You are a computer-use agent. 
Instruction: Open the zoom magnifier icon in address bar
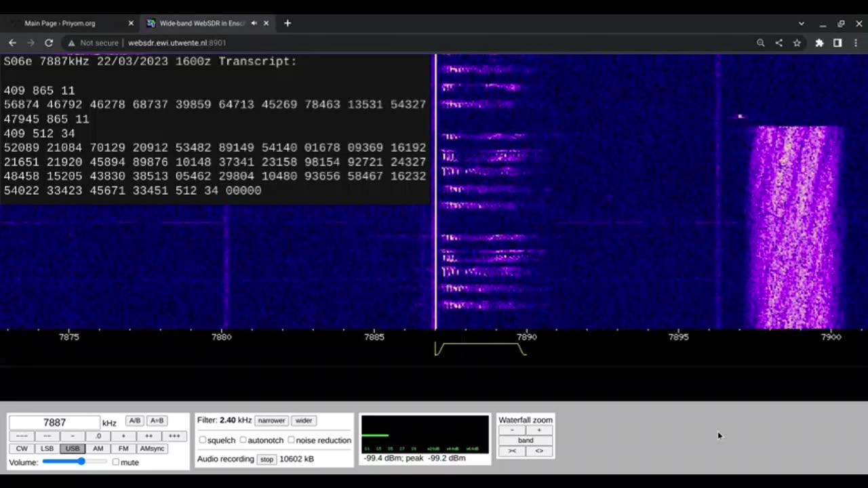[x=761, y=43]
